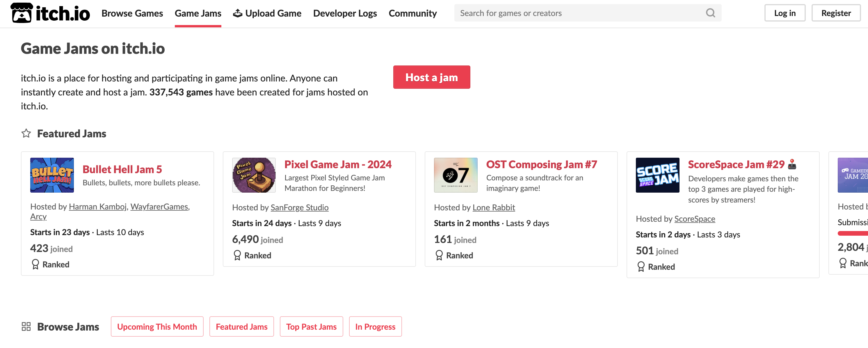
Task: Filter jams by Upcoming This Month
Action: [x=157, y=326]
